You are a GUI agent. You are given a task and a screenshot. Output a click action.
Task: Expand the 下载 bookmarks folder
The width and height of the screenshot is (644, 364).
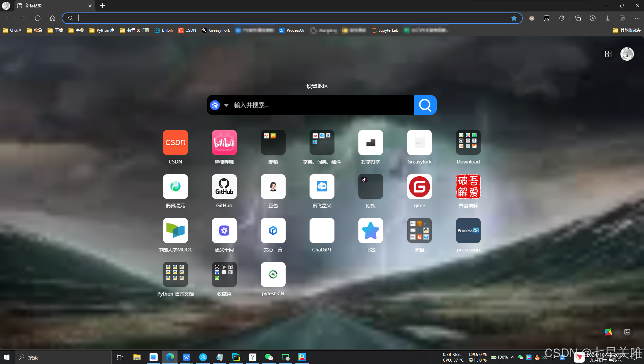tap(56, 30)
